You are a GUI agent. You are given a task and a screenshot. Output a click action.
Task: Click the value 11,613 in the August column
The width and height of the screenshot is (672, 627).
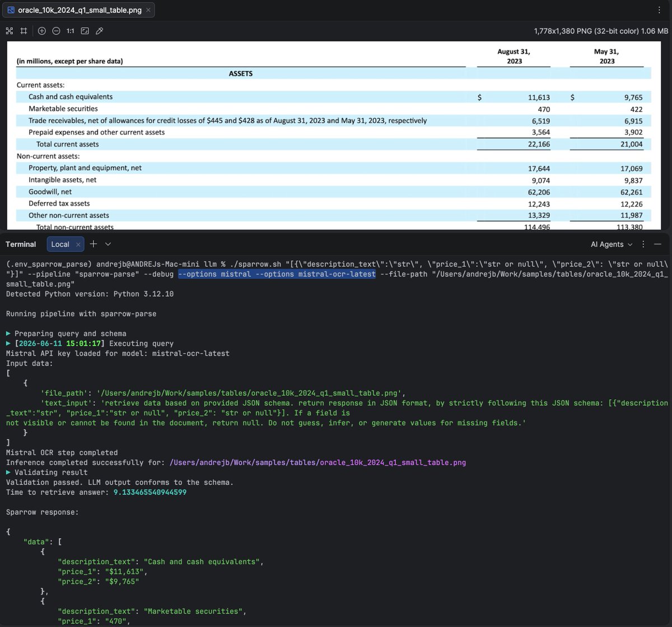coord(539,97)
